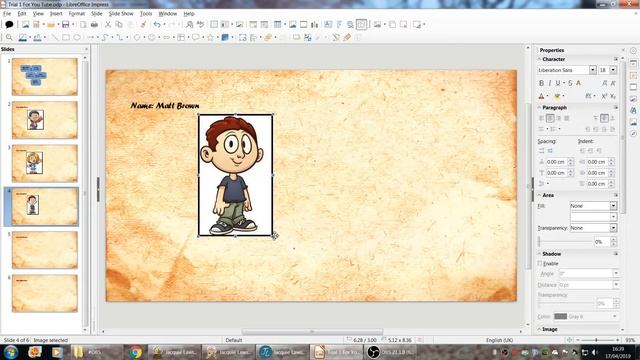Click the blue 3D Objects icon

coord(225,38)
